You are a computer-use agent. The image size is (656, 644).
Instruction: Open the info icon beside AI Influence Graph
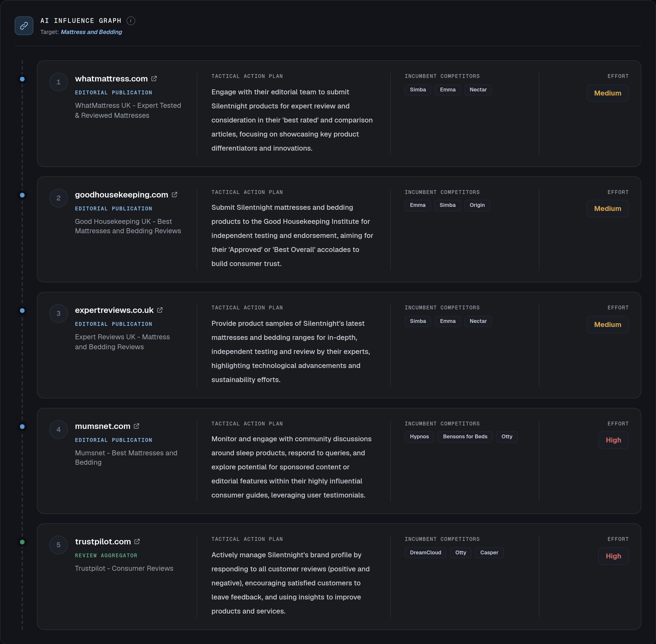point(131,21)
